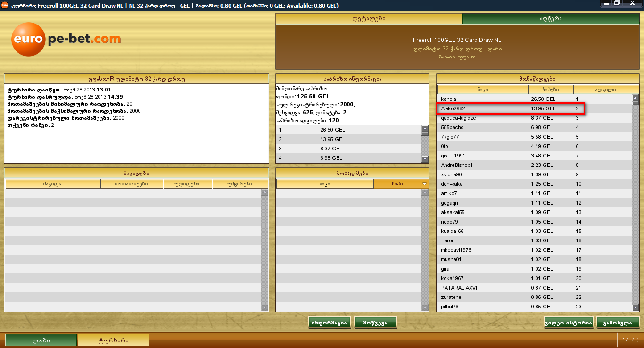644x348 pixels.
Task: Select player nodo79
Action: [x=534, y=222]
